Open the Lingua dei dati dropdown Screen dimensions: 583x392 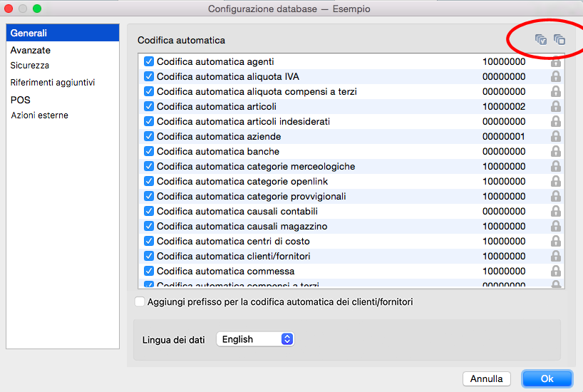click(x=255, y=339)
